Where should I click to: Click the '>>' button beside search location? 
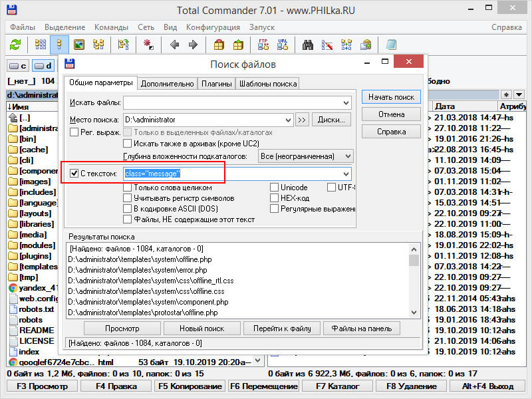(x=302, y=120)
